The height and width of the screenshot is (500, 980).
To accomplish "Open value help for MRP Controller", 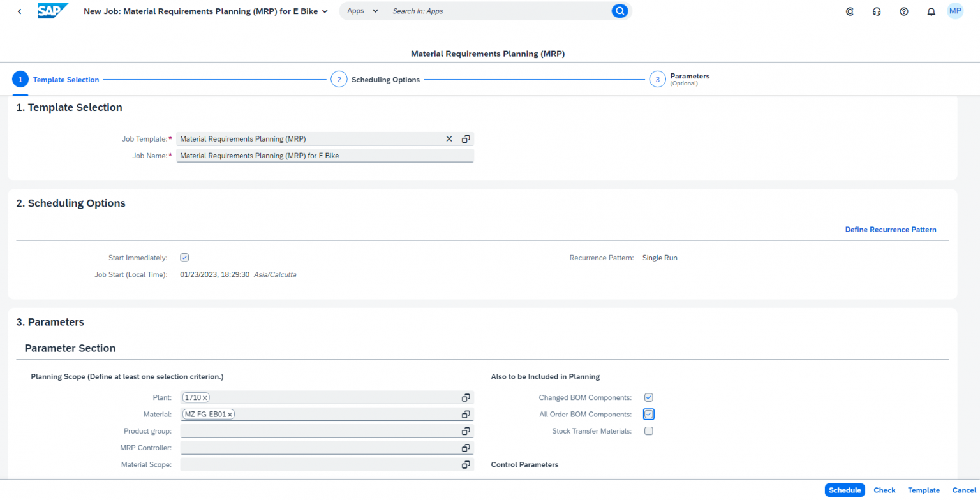I will pyautogui.click(x=466, y=448).
